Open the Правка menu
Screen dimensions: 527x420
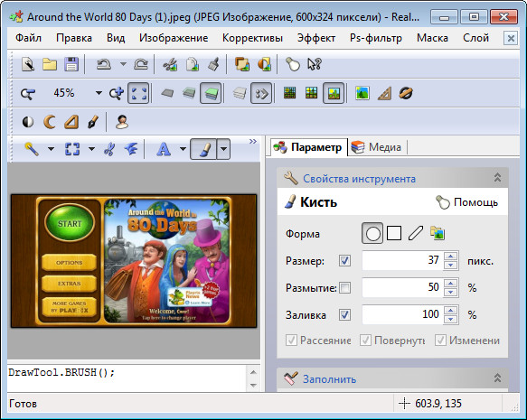(x=74, y=38)
